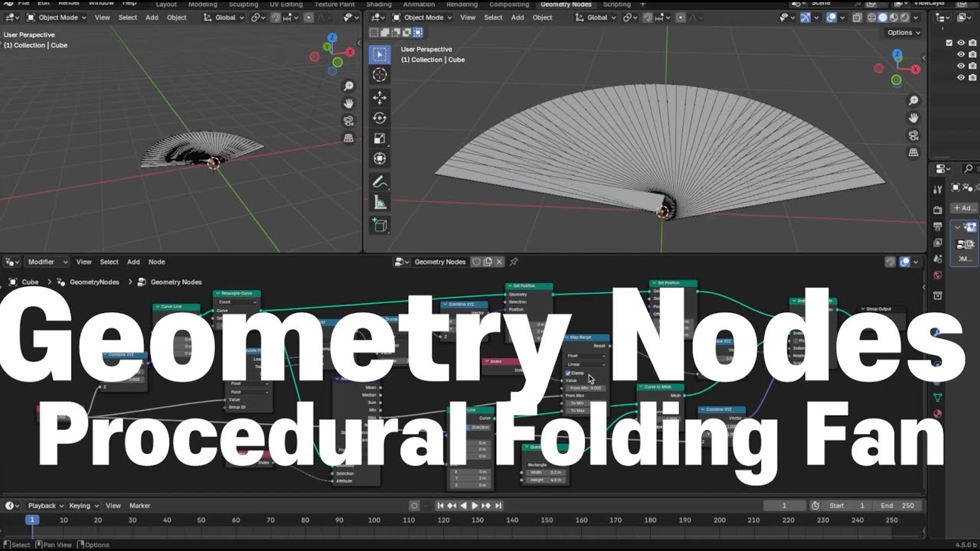Open the Marker menu in timeline
Screen dimensions: 980x551
[x=139, y=505]
